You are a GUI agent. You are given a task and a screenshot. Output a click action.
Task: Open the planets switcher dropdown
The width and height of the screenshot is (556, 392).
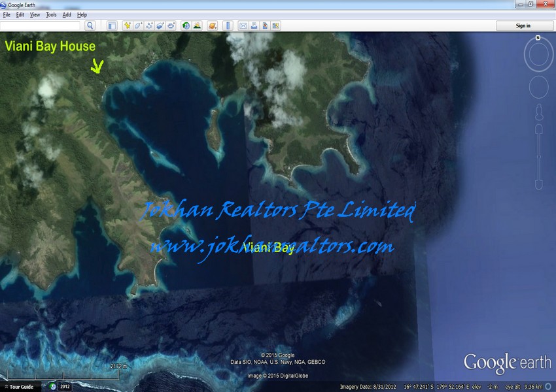(x=212, y=25)
